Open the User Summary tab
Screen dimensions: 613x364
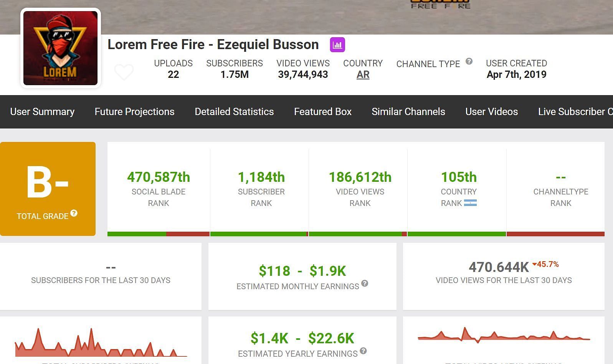click(42, 112)
